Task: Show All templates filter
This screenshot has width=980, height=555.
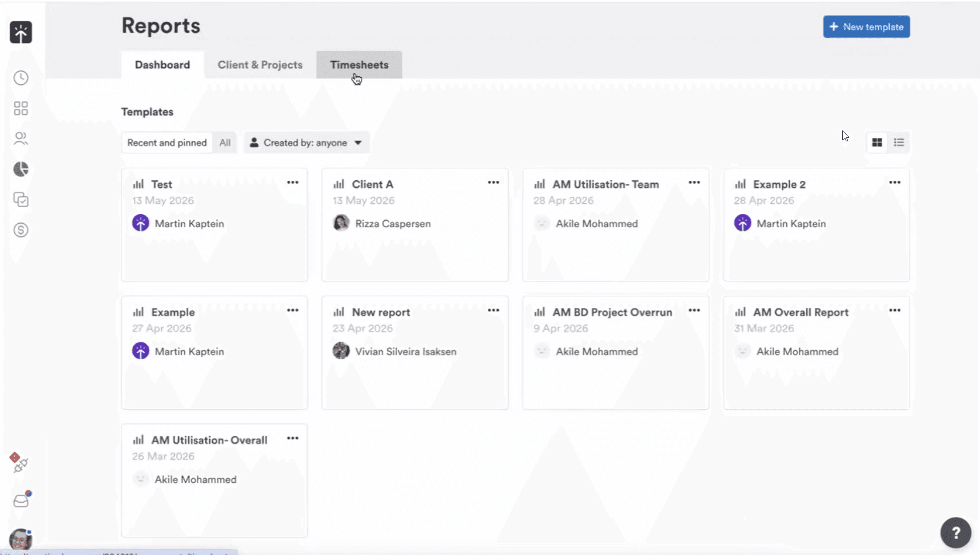Action: 225,142
